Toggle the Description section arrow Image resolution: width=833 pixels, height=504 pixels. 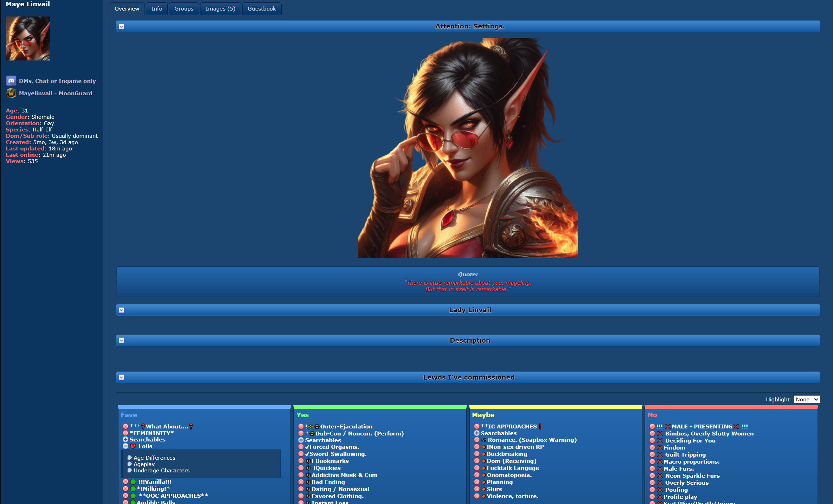[121, 340]
